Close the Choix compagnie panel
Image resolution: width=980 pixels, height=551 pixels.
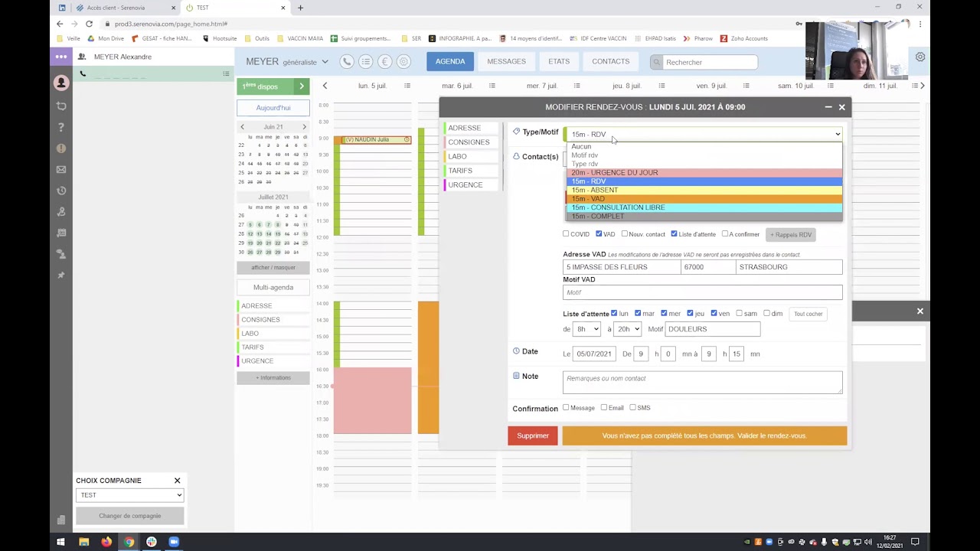point(177,481)
